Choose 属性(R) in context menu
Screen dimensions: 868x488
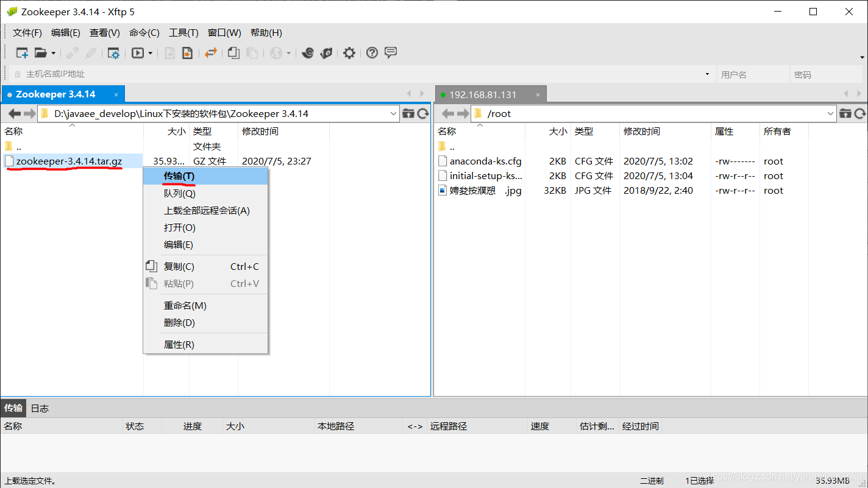coord(205,344)
